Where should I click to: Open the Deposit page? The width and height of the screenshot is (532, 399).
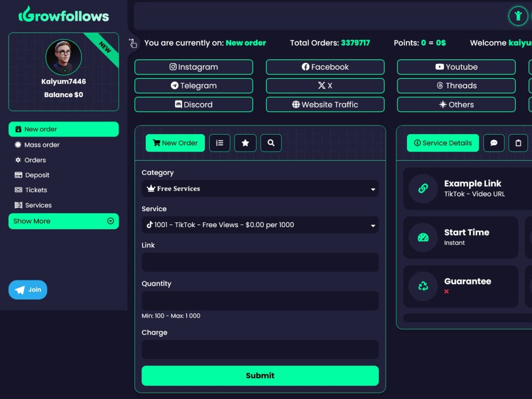[32, 175]
